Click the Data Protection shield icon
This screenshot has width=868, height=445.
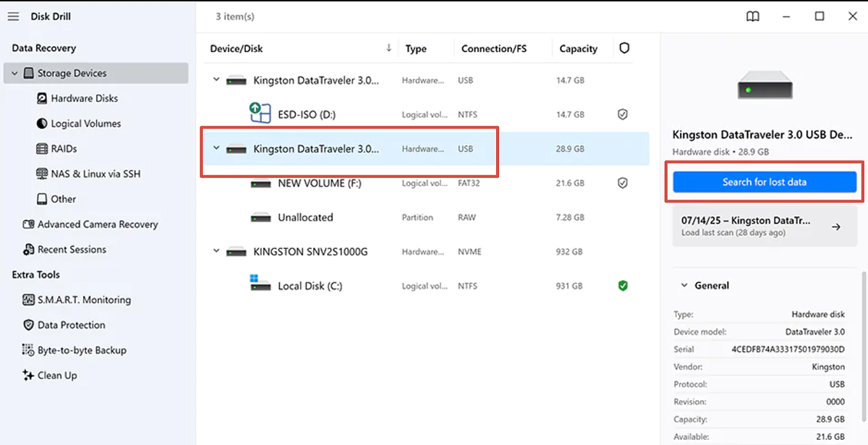[x=29, y=325]
